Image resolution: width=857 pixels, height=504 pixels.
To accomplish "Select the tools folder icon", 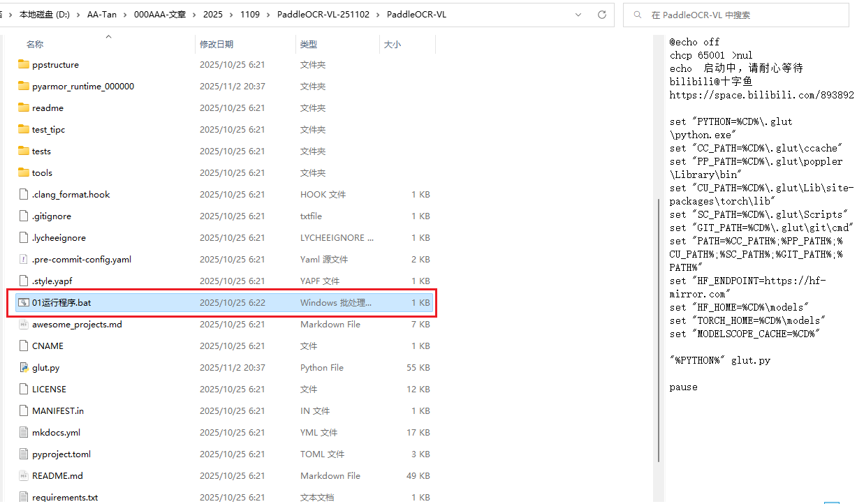I will pos(24,173).
